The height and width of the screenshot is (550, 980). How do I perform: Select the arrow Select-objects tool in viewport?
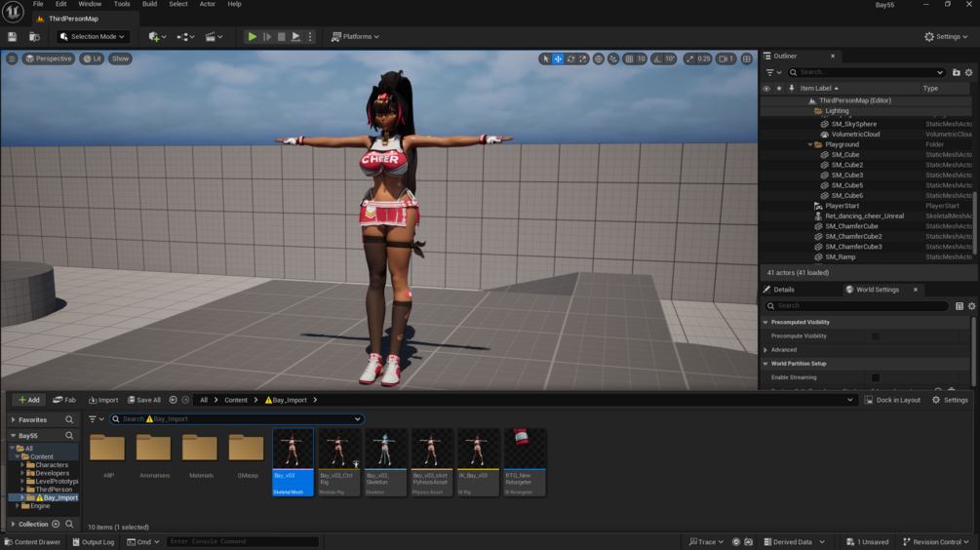[x=546, y=59]
